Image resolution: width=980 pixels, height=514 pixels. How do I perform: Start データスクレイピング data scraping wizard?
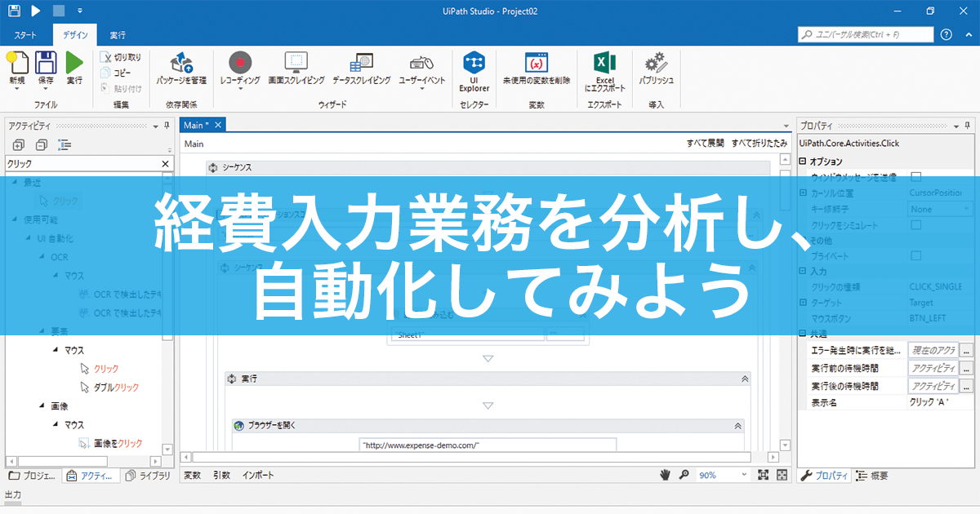point(361,68)
